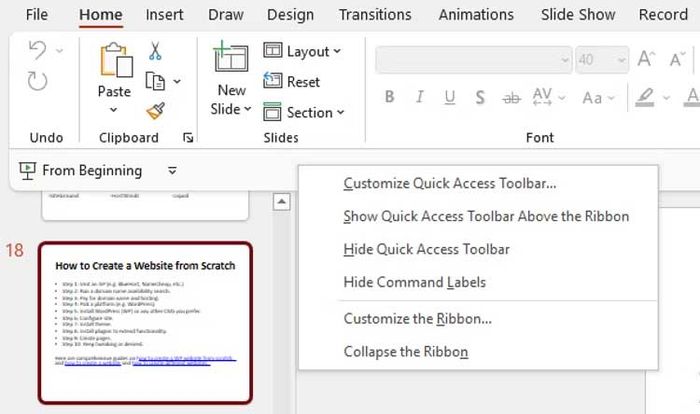Open the Record tab

coord(663,15)
